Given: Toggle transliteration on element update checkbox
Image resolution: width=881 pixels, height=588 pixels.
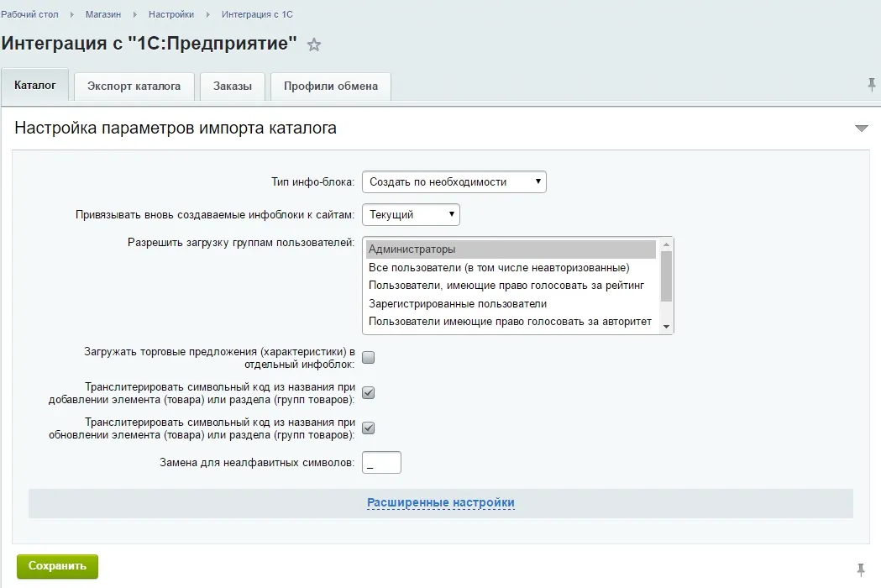Looking at the screenshot, I should [x=368, y=428].
